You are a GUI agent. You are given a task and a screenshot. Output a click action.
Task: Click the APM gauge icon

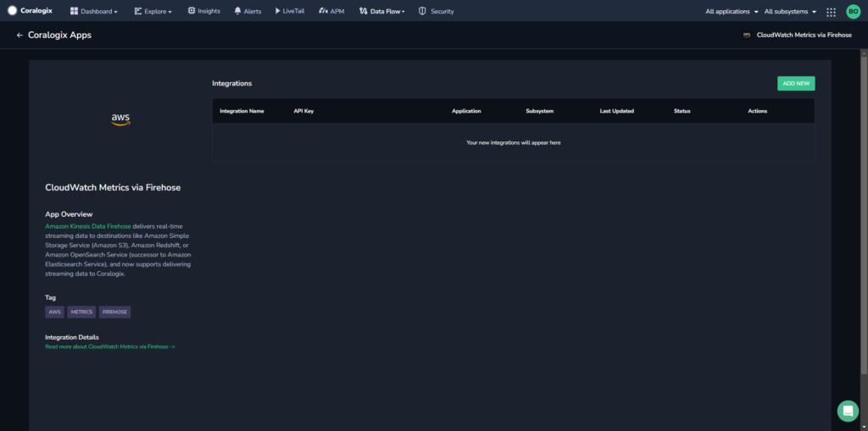pos(323,10)
